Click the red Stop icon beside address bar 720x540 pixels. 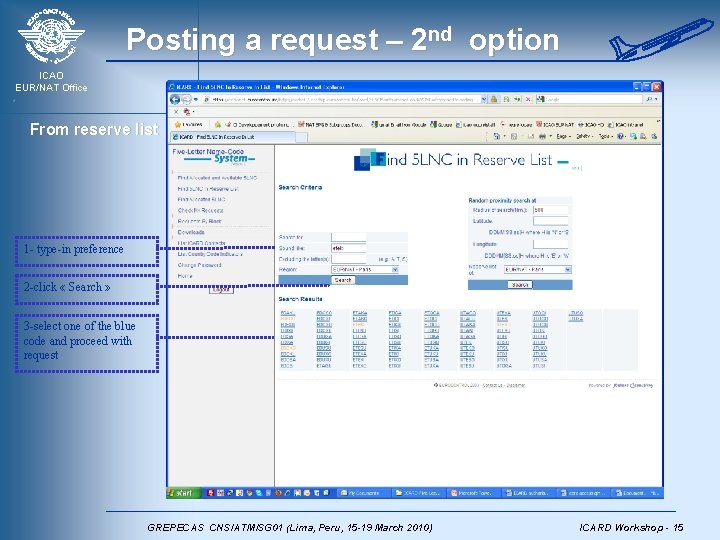coord(528,99)
